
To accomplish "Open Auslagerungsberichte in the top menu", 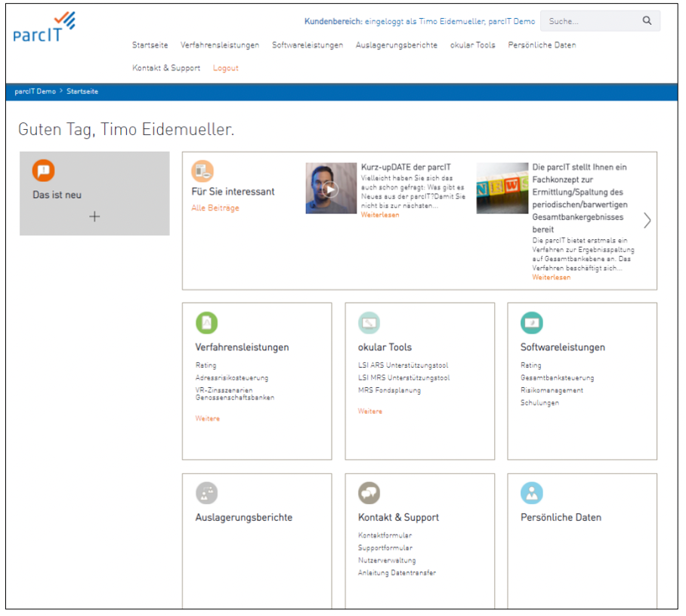I will point(397,45).
